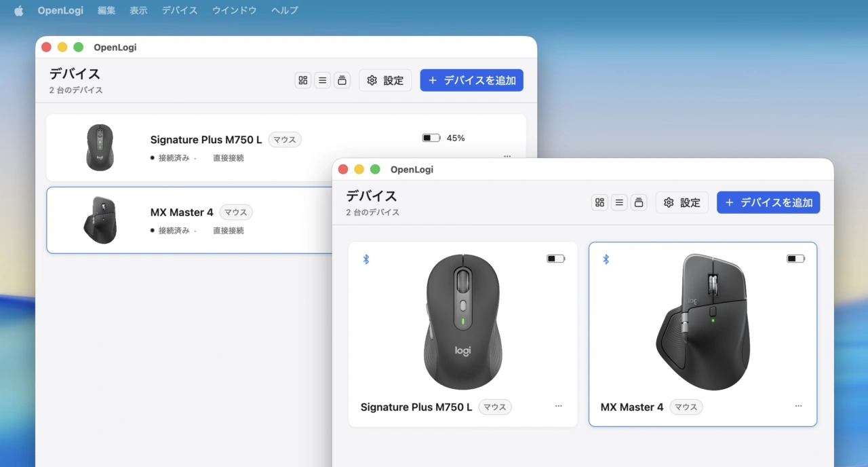Screen dimensions: 868x467
Task: Close the front OpenLogi window
Action: tap(343, 169)
